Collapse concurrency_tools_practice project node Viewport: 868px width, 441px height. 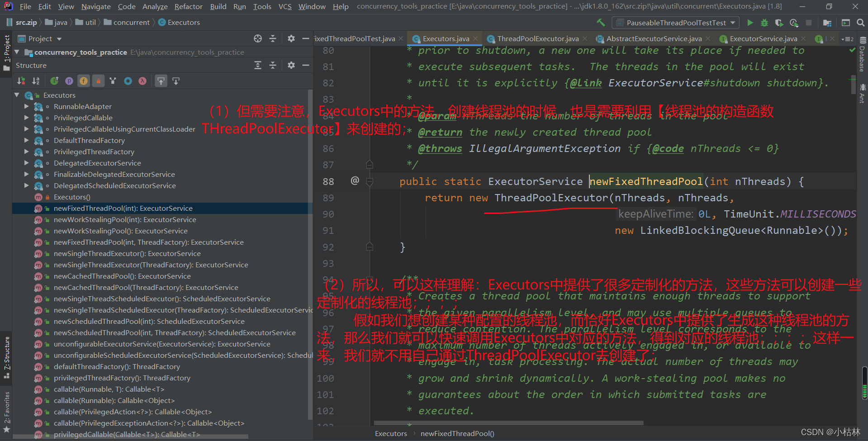17,52
